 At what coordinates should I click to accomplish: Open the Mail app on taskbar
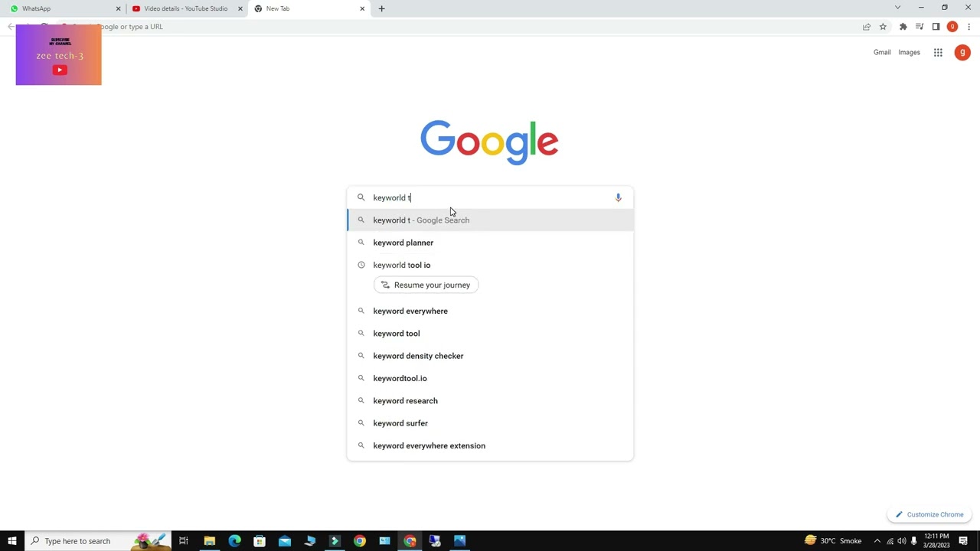285,541
